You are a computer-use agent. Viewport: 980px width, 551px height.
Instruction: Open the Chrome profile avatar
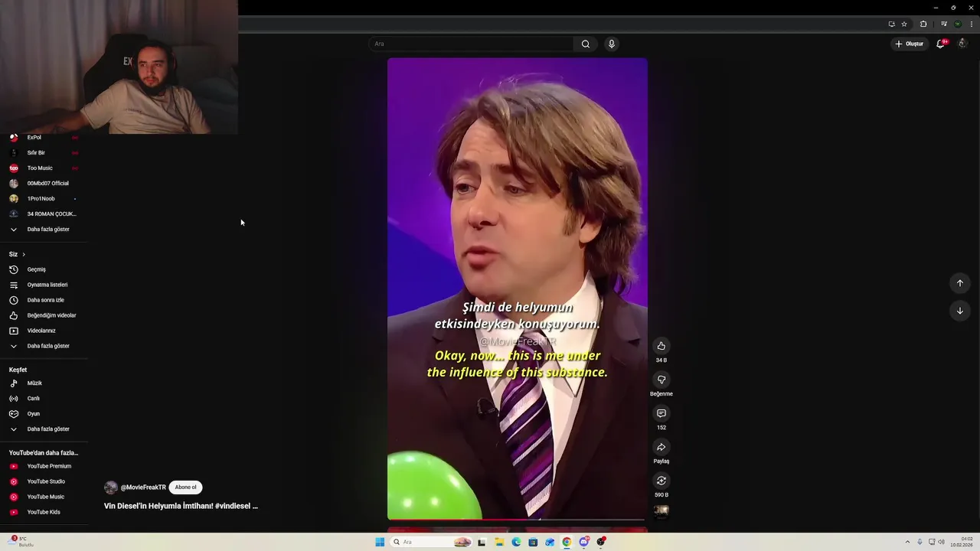958,24
